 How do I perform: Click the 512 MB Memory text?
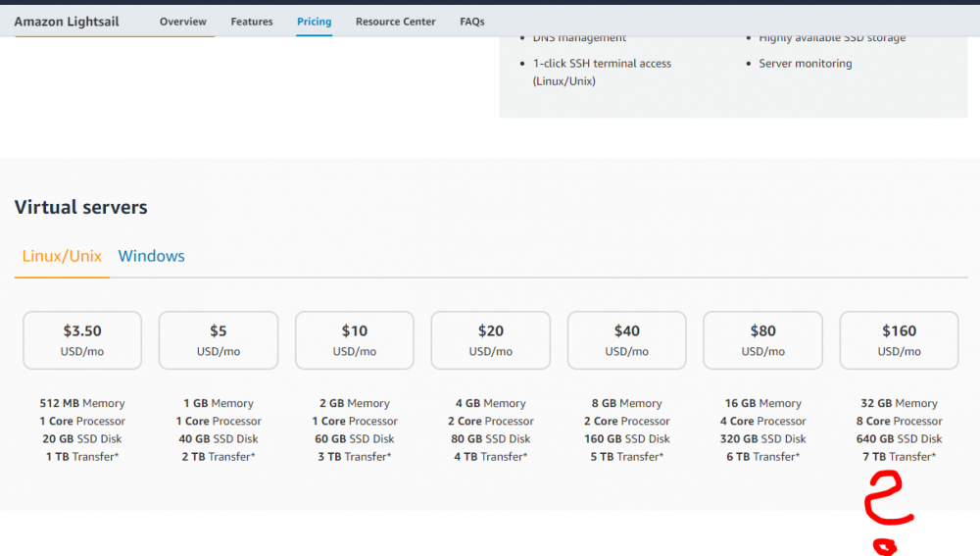coord(82,403)
